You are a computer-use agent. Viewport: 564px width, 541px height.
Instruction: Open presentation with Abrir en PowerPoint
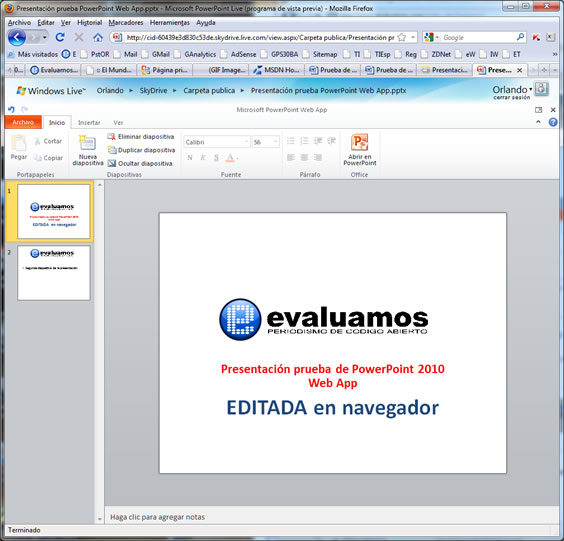pos(360,150)
